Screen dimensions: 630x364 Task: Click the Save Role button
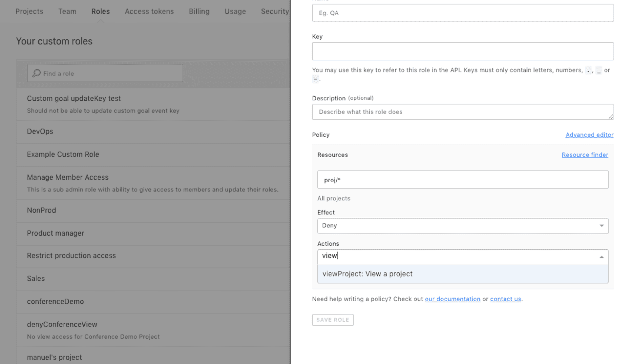tap(332, 320)
